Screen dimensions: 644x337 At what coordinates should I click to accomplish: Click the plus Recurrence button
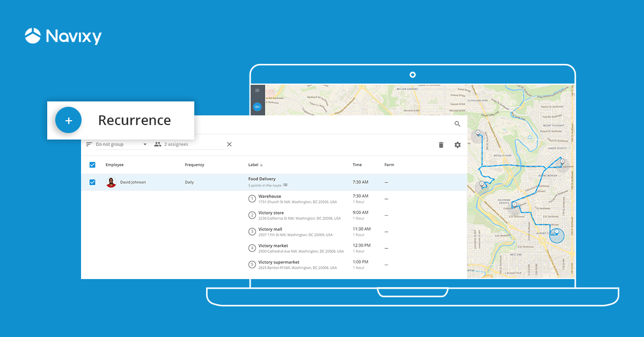coord(68,120)
